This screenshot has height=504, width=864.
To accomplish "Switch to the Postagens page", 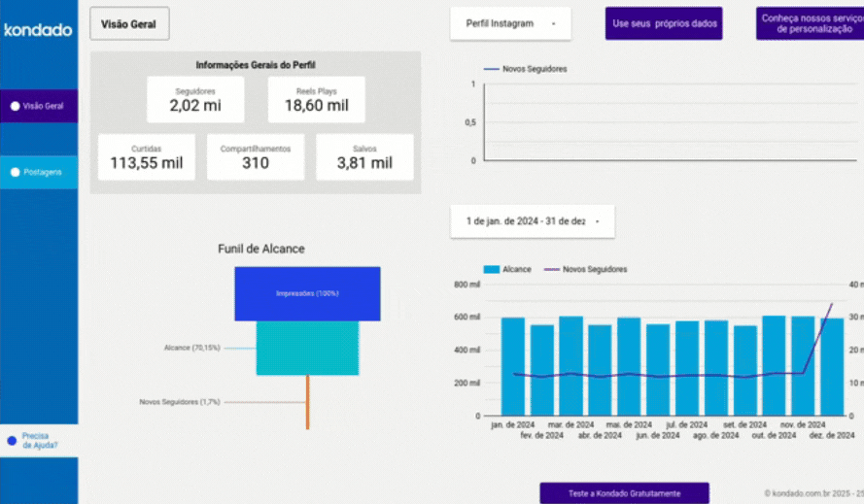I will click(42, 172).
